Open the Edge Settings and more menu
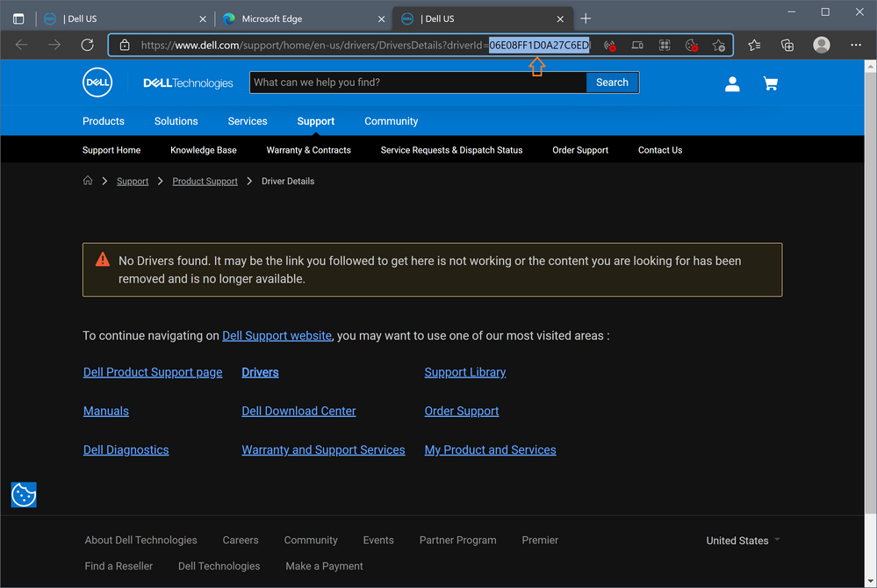 point(856,45)
